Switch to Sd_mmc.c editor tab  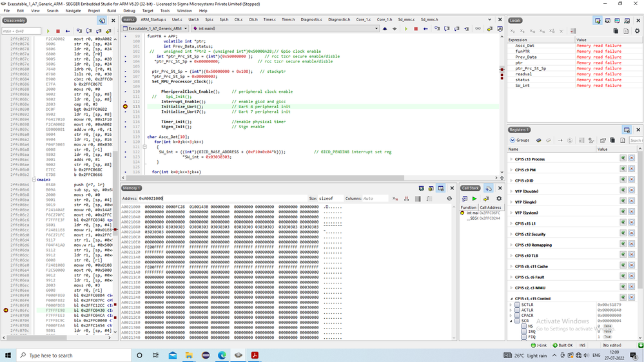(x=406, y=19)
